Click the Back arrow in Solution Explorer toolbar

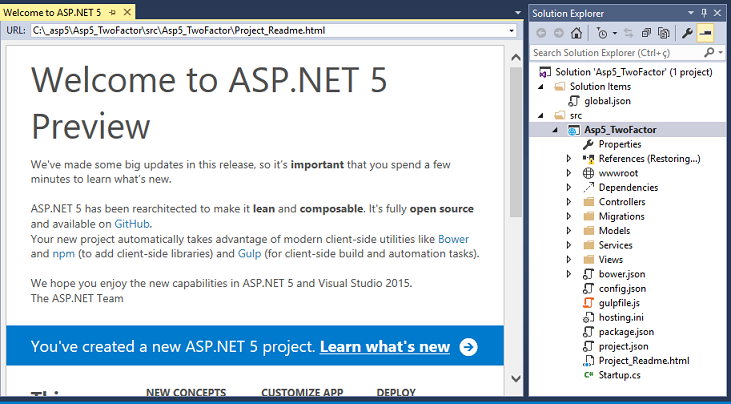click(541, 33)
